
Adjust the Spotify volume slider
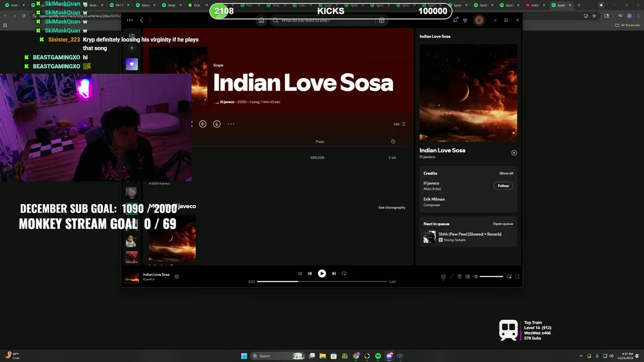491,277
